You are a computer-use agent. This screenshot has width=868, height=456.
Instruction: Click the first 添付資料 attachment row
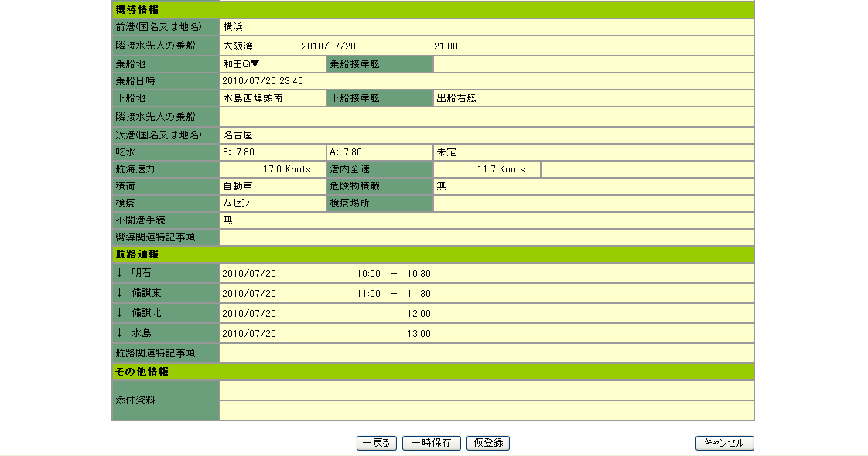click(x=487, y=390)
